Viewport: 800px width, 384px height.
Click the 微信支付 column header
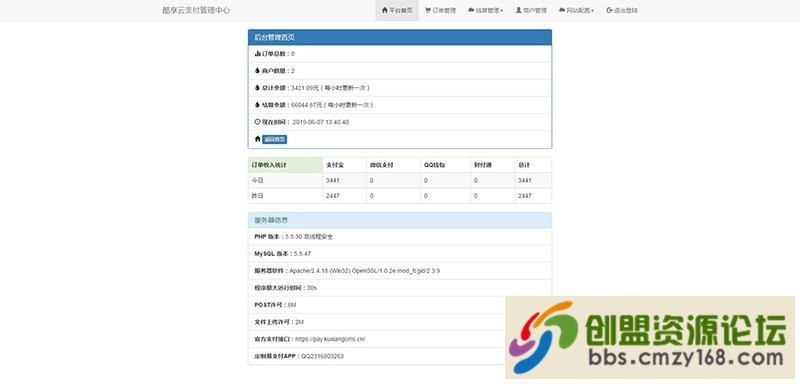tap(393, 165)
